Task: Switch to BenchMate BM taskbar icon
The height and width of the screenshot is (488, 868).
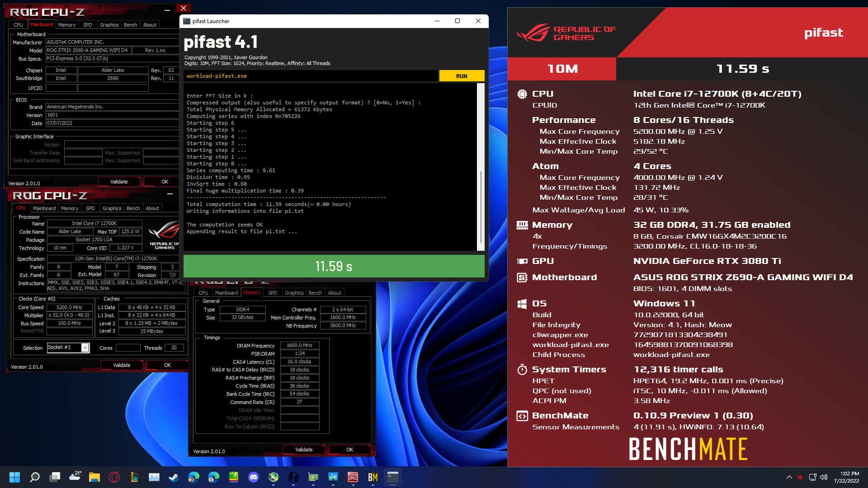Action: [x=373, y=477]
